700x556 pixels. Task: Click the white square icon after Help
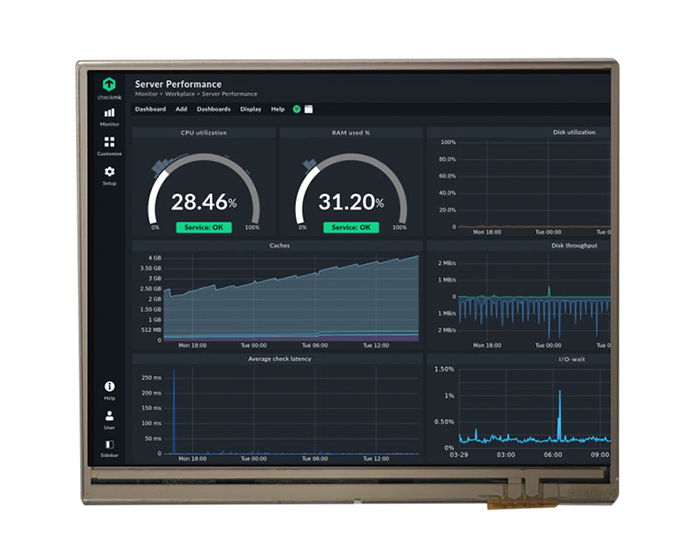tap(309, 109)
